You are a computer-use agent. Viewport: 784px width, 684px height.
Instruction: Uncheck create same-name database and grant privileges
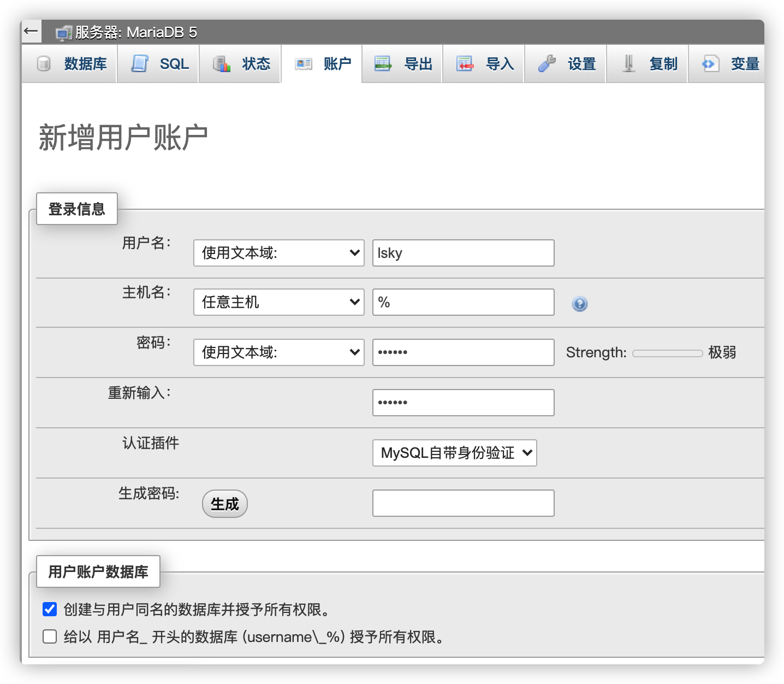[50, 609]
